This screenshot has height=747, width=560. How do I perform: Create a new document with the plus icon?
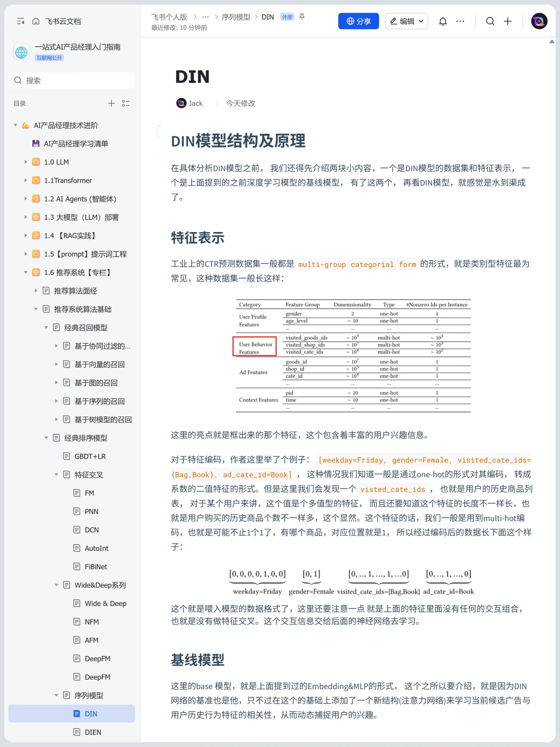(x=508, y=21)
